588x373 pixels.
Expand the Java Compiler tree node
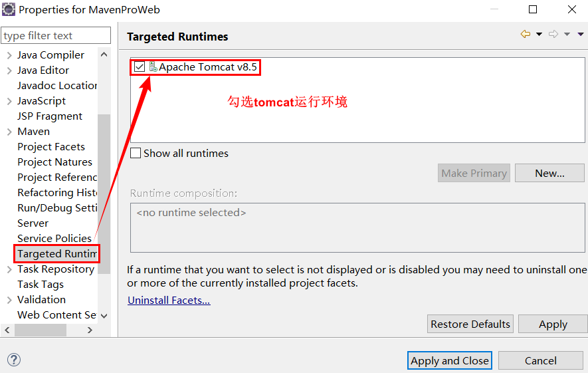9,55
